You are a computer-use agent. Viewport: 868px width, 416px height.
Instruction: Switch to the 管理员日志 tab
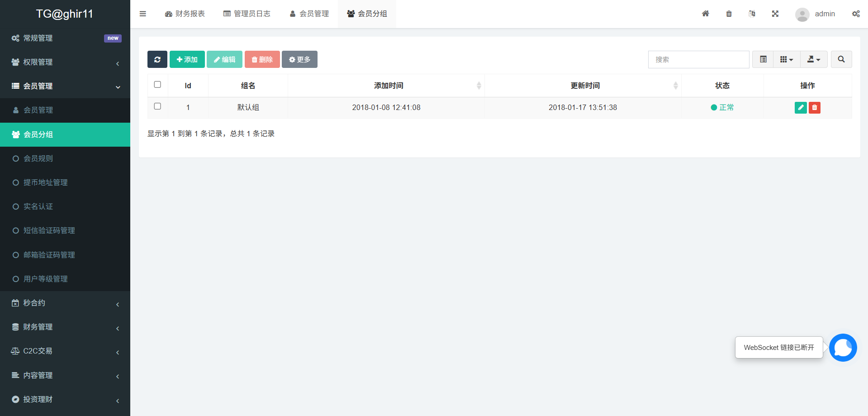[x=247, y=14]
